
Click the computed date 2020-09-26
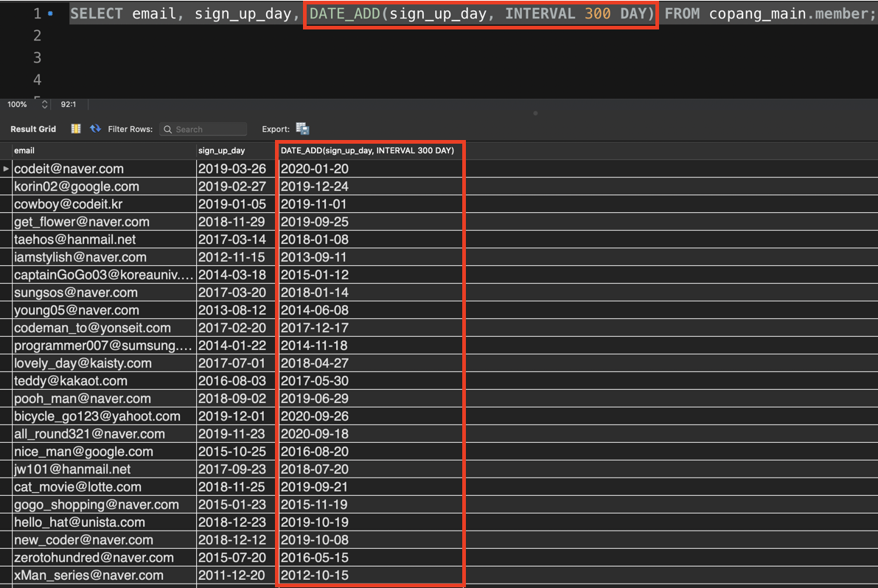point(315,416)
